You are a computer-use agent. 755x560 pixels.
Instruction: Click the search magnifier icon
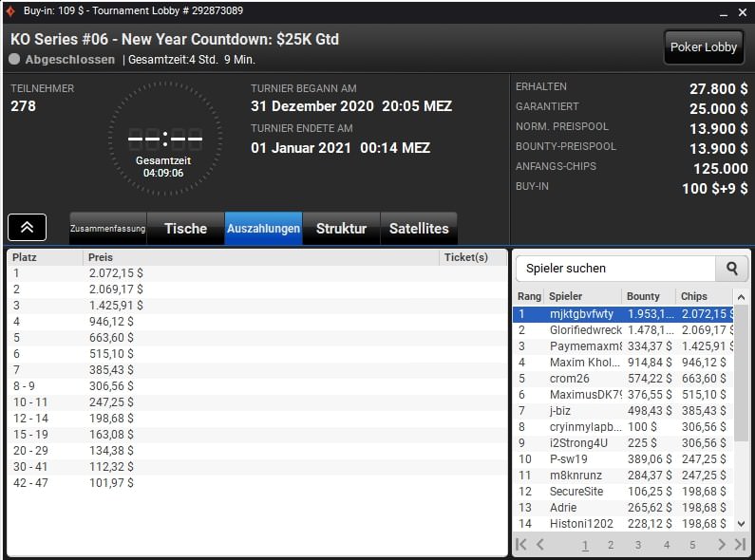[x=731, y=269]
